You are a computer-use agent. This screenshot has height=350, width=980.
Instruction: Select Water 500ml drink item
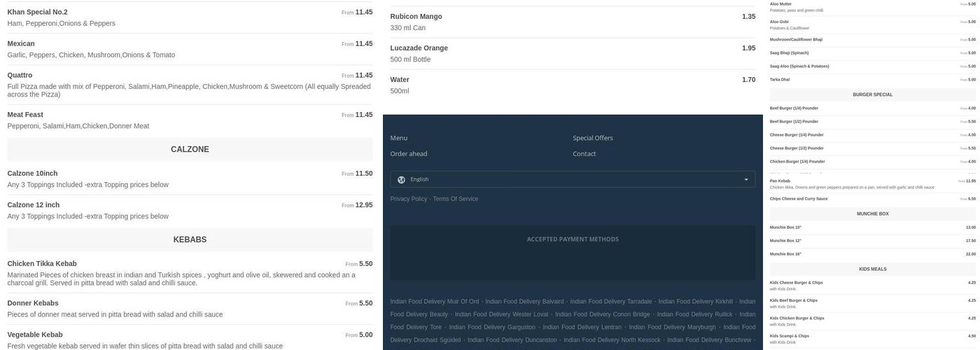tap(400, 80)
